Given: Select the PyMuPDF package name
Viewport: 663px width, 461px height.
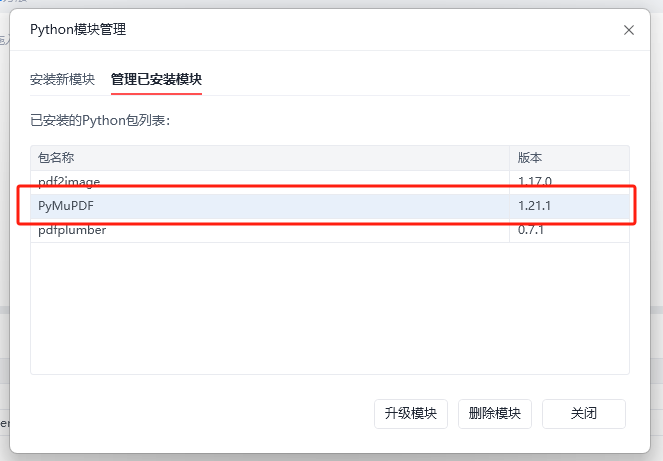Looking at the screenshot, I should (x=66, y=206).
